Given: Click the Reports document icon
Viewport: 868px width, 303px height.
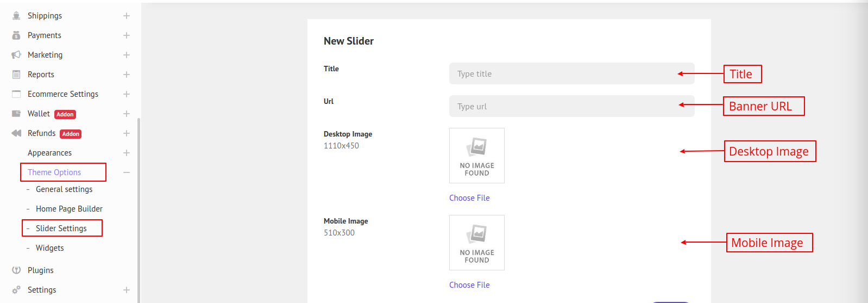Looking at the screenshot, I should [16, 75].
